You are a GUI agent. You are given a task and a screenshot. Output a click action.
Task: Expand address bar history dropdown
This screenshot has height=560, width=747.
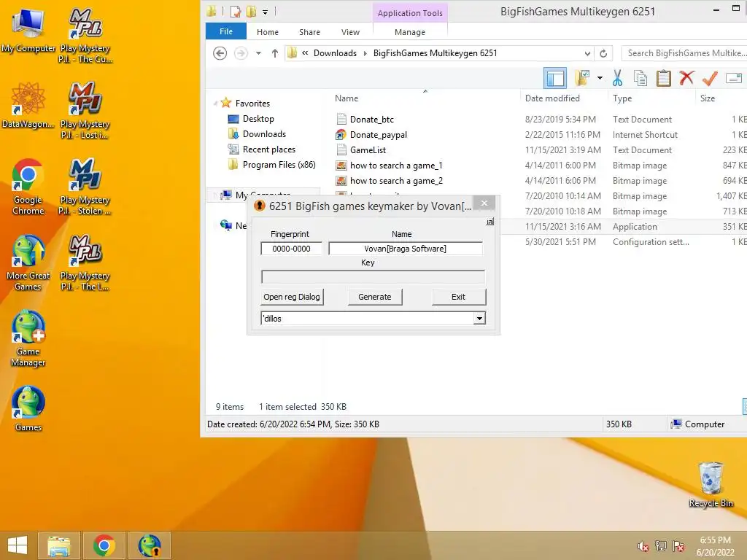(x=587, y=53)
